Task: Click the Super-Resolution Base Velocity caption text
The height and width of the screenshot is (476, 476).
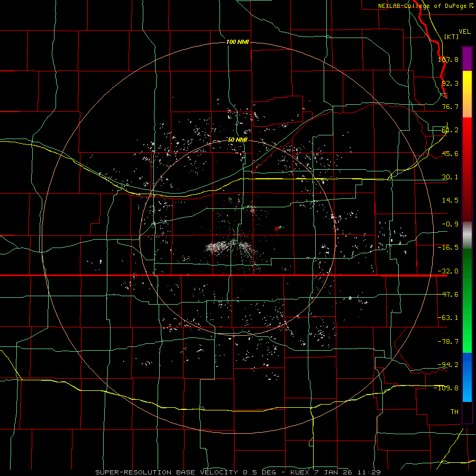Action: click(x=237, y=472)
